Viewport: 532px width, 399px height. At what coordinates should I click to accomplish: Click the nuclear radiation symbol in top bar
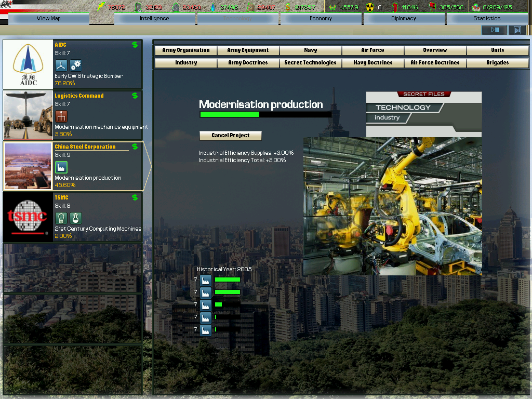tap(370, 7)
